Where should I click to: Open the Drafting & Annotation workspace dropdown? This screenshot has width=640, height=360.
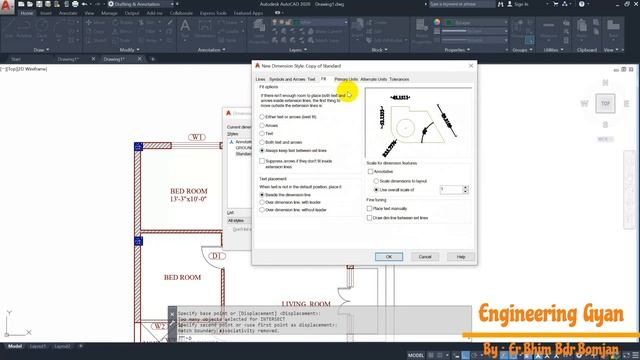tap(140, 4)
